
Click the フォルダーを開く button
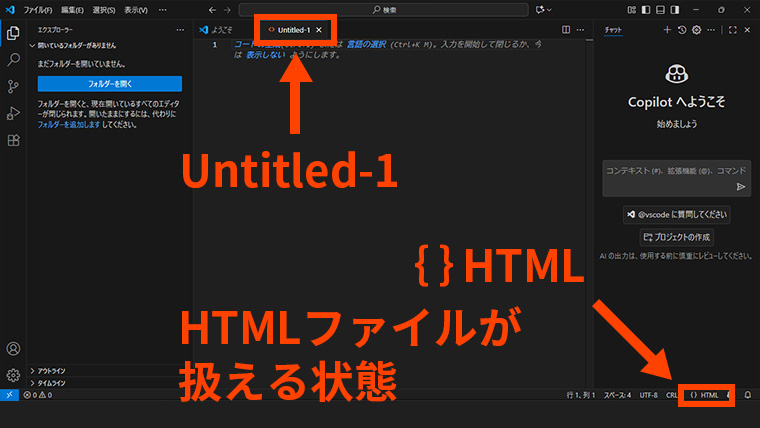tap(109, 84)
